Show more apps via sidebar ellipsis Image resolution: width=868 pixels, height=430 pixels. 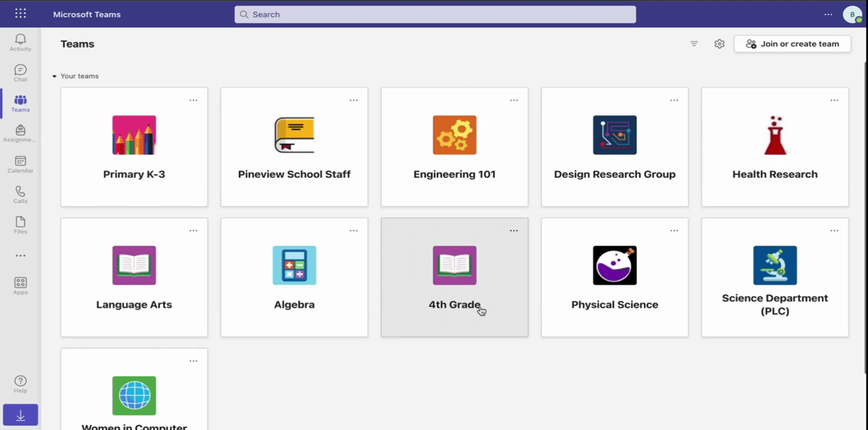point(20,256)
